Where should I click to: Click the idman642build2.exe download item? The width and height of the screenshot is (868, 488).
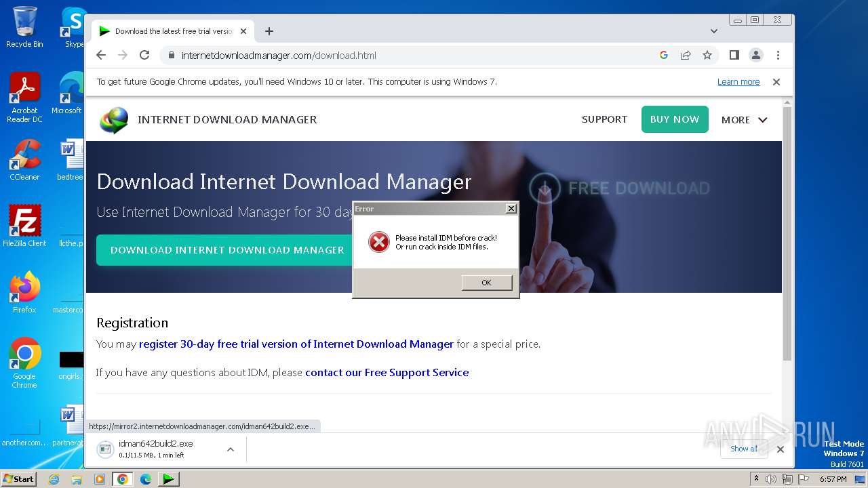click(x=155, y=449)
